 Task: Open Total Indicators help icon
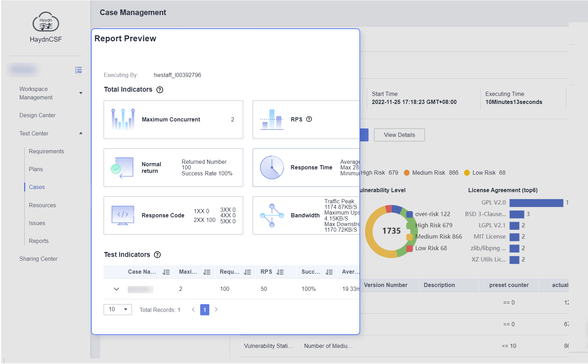coord(160,90)
